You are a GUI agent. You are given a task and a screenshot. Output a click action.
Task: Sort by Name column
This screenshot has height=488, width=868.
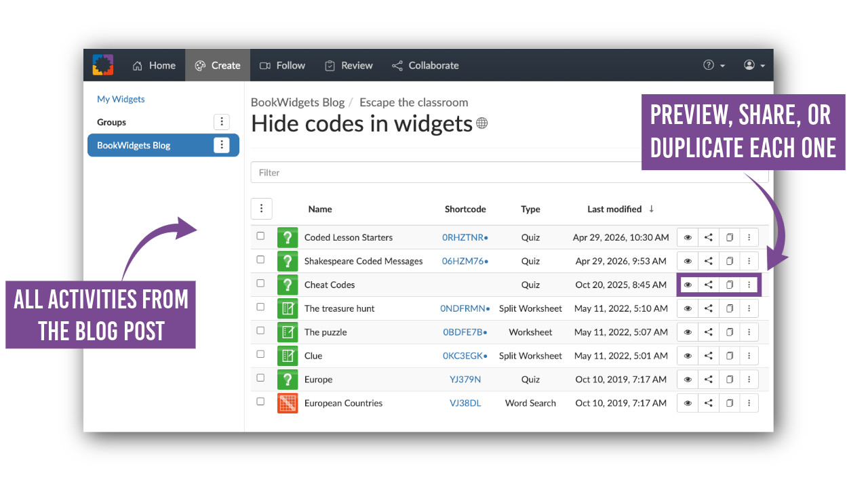(x=320, y=209)
